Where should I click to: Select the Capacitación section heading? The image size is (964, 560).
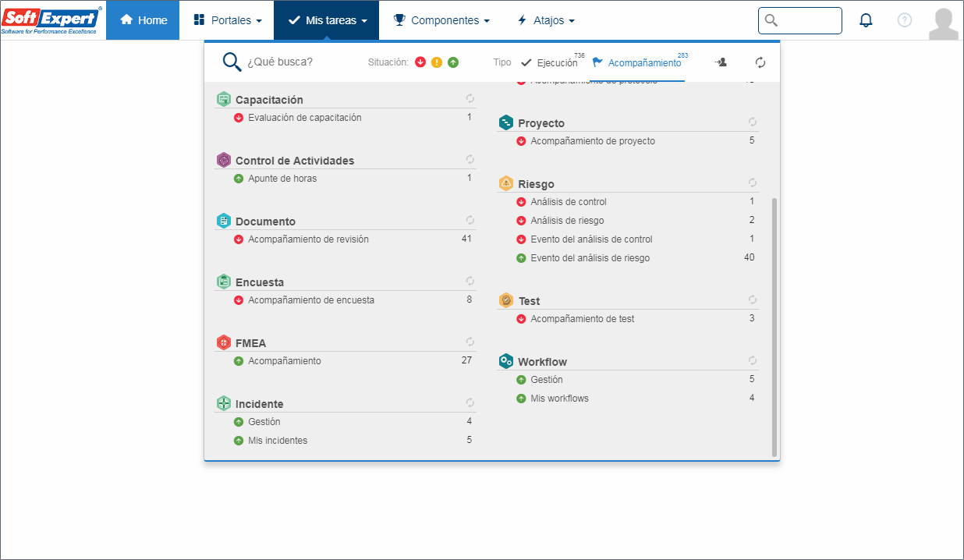coord(269,100)
